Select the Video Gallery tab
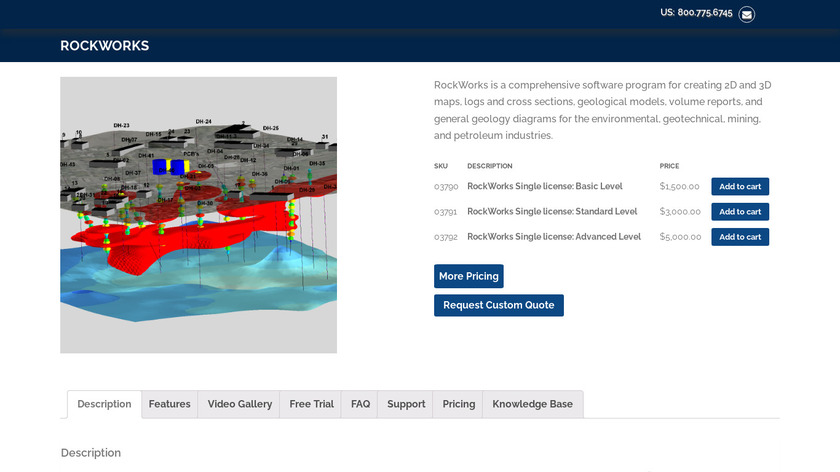840x472 pixels. pos(239,404)
